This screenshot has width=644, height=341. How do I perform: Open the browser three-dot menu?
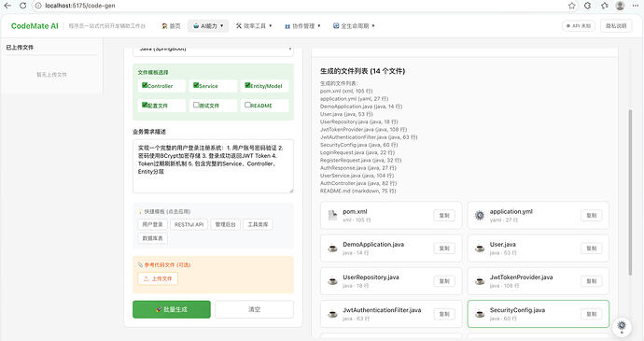(x=636, y=6)
